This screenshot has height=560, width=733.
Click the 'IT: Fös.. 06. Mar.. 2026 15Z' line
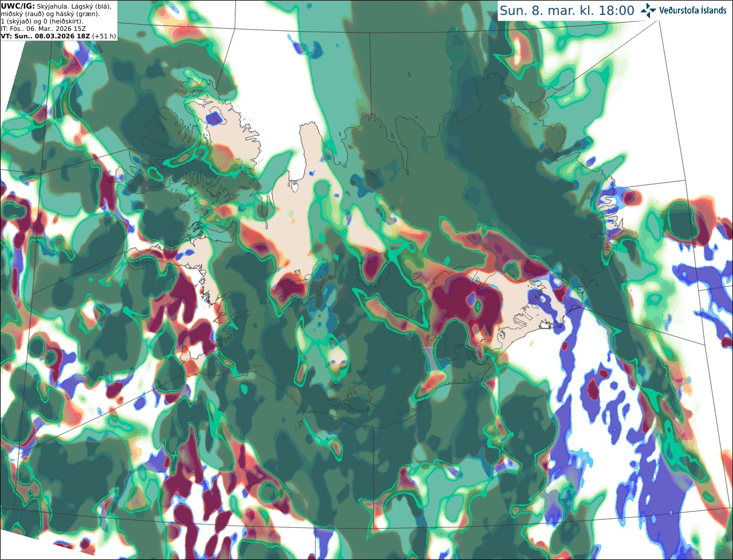point(44,29)
